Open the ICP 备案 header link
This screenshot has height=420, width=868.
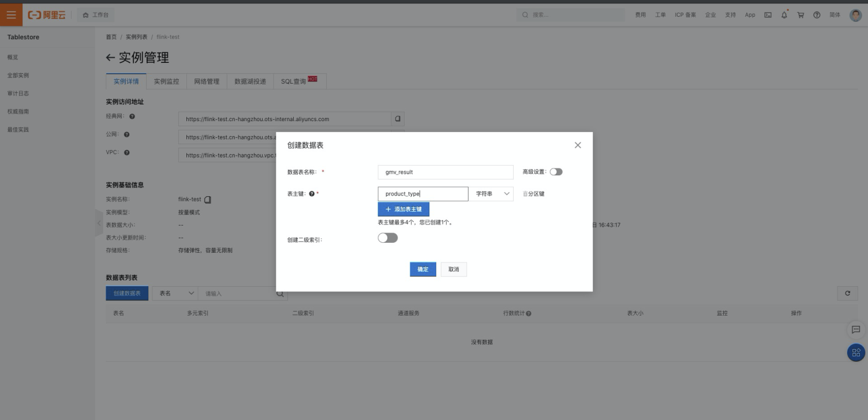click(686, 15)
